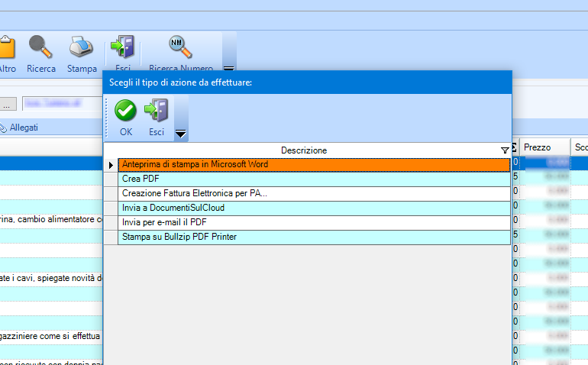
Task: Open the Descrizione column filter funnel
Action: [x=504, y=150]
